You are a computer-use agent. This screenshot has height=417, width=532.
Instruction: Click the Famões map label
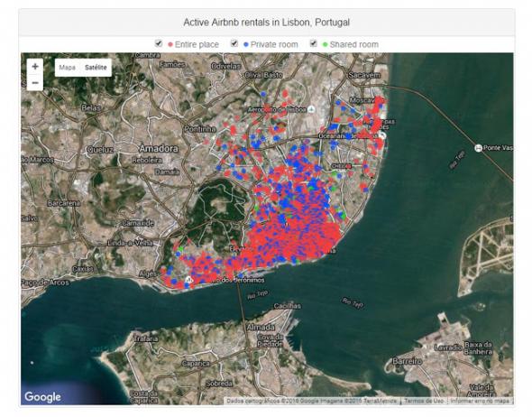172,64
